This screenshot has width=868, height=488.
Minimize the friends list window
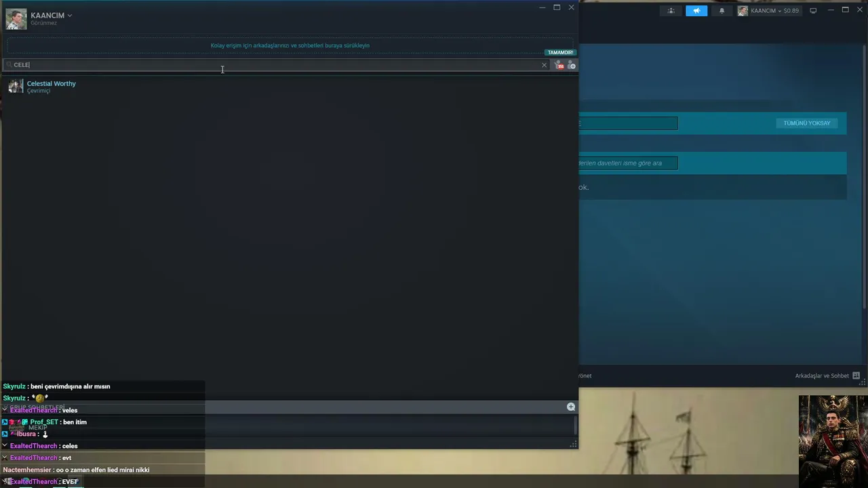click(x=542, y=7)
